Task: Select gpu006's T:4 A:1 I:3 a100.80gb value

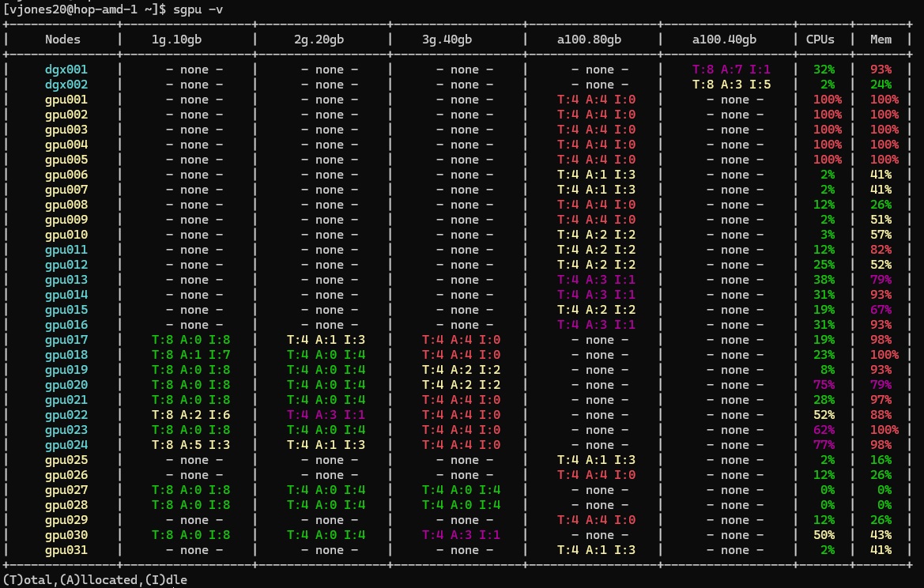Action: (596, 175)
